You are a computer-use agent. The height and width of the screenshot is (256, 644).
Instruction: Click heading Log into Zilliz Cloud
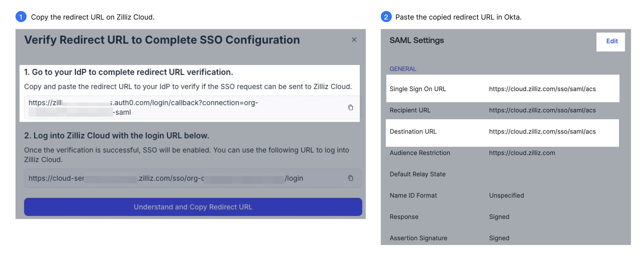(x=116, y=135)
